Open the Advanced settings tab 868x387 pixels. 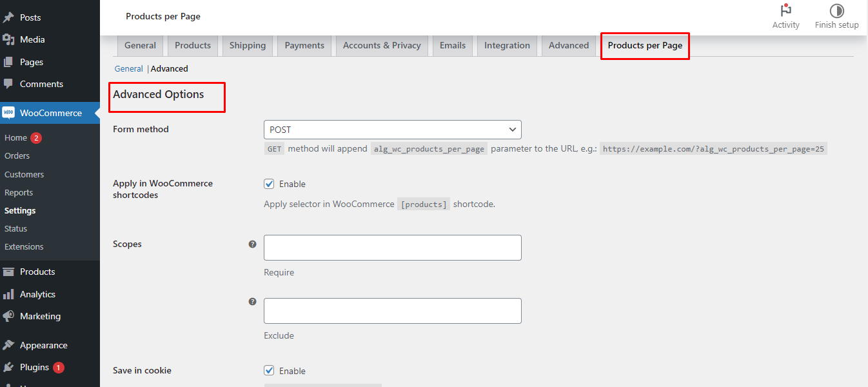pos(569,45)
